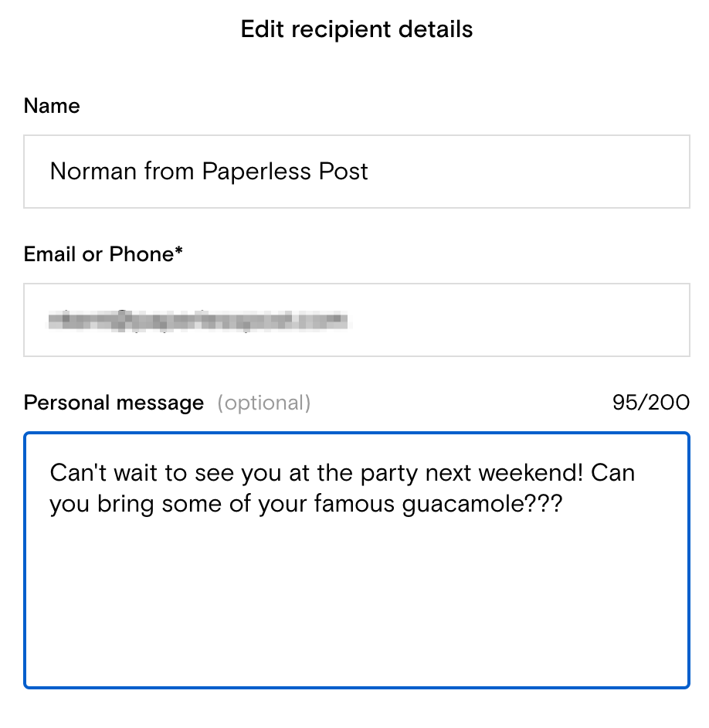This screenshot has height=728, width=709.
Task: Click the optional hint text
Action: 266,403
